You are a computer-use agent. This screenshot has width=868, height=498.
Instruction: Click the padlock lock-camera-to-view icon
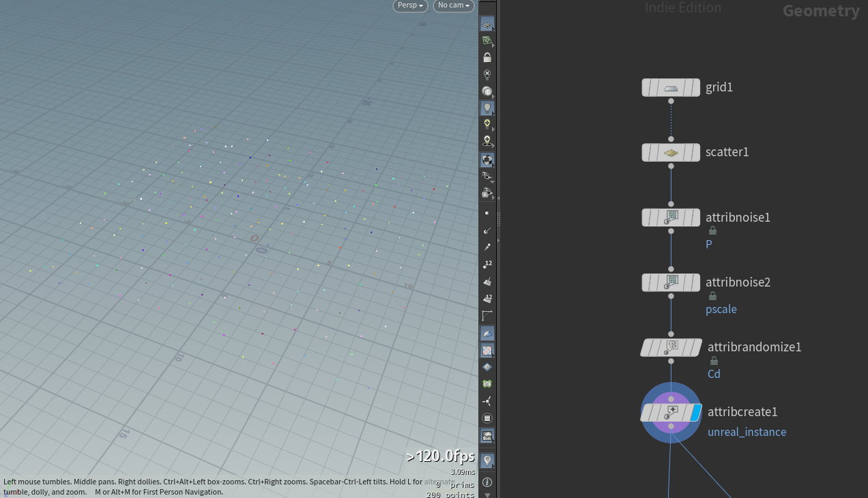tap(487, 57)
